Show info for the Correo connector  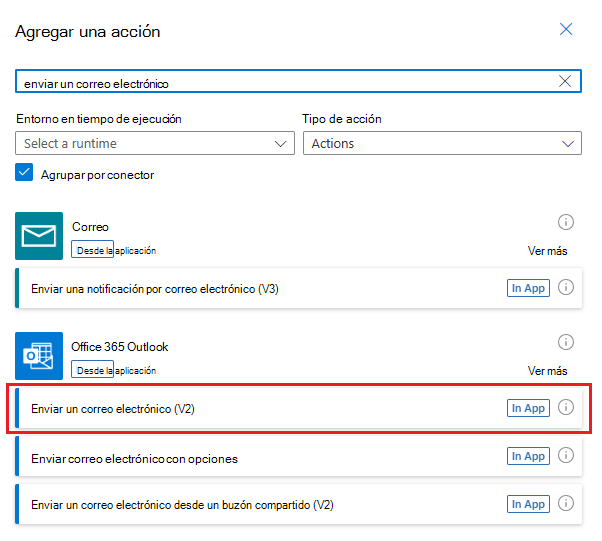pyautogui.click(x=566, y=222)
